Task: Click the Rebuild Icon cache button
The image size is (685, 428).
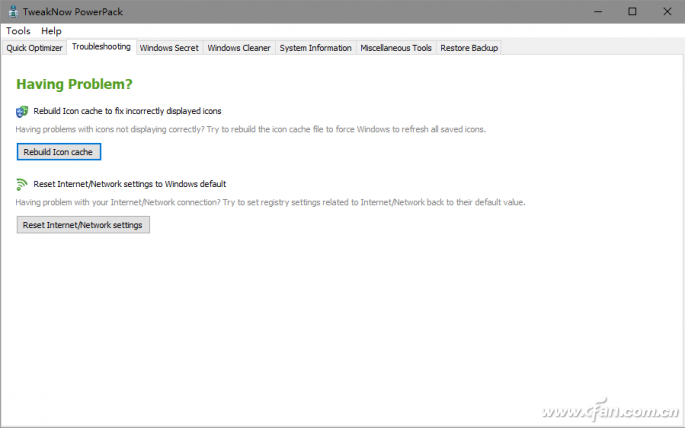Action: 59,152
